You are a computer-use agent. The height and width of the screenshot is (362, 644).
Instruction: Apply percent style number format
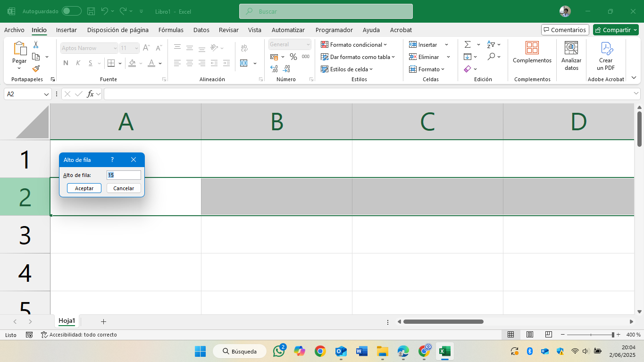293,57
